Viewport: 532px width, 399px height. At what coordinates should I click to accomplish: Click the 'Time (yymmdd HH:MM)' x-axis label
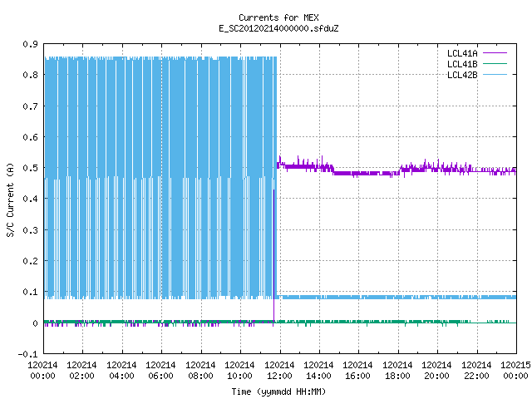[x=278, y=392]
